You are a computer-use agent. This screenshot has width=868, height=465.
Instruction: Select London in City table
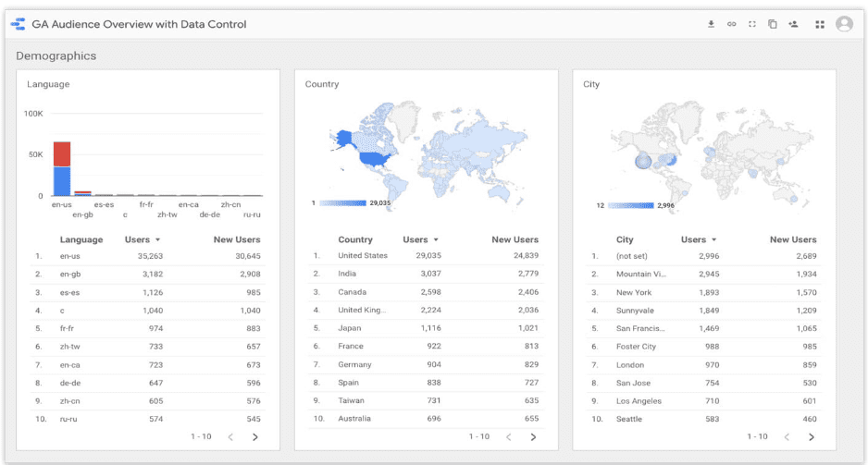click(703, 365)
